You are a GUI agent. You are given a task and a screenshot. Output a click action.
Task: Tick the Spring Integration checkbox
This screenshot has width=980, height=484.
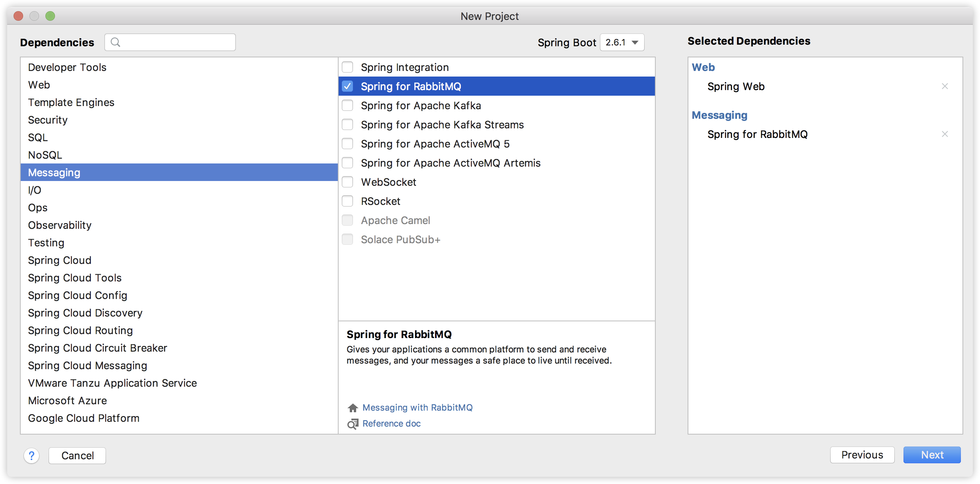[347, 67]
